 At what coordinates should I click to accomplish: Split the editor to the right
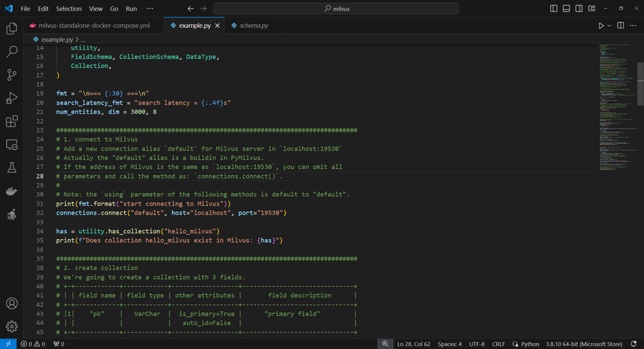(621, 25)
